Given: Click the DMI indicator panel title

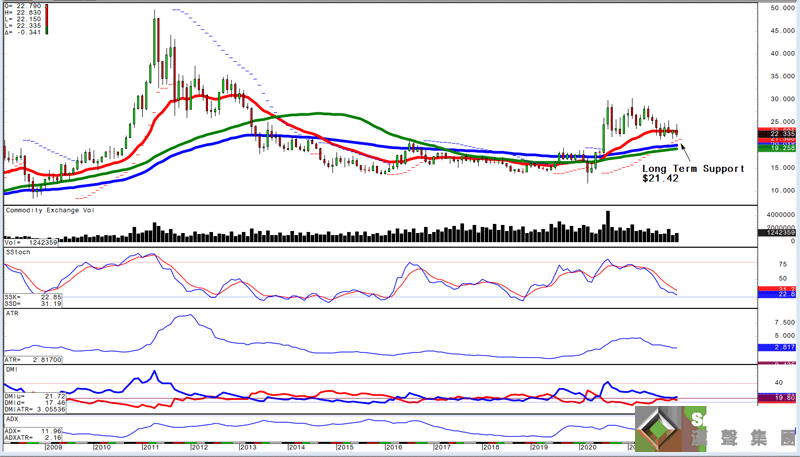Looking at the screenshot, I should pos(12,372).
